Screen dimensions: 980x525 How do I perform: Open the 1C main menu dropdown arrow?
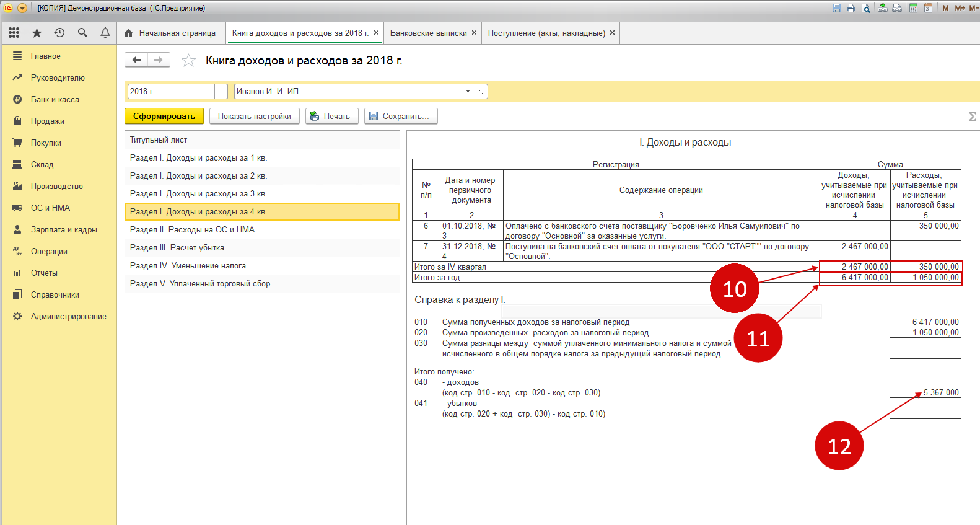[22, 8]
